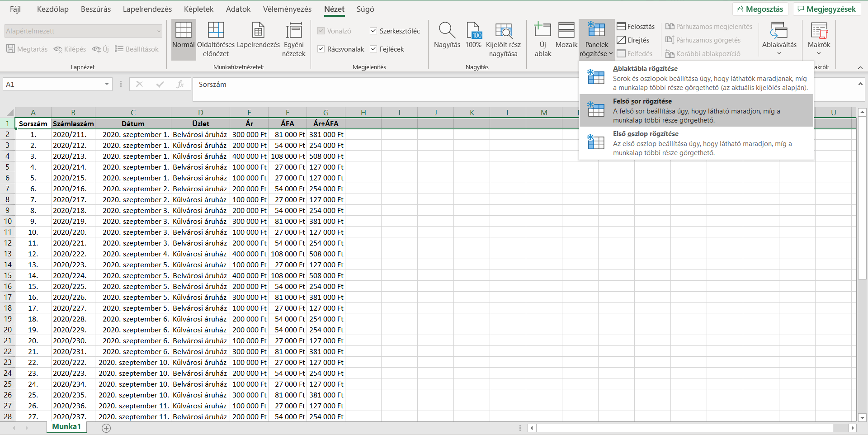Image resolution: width=868 pixels, height=435 pixels.
Task: Open the Name Box dropdown arrow
Action: pos(107,85)
